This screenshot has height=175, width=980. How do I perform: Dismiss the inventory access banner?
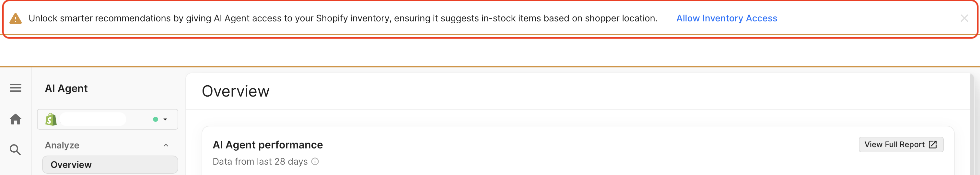point(964,18)
